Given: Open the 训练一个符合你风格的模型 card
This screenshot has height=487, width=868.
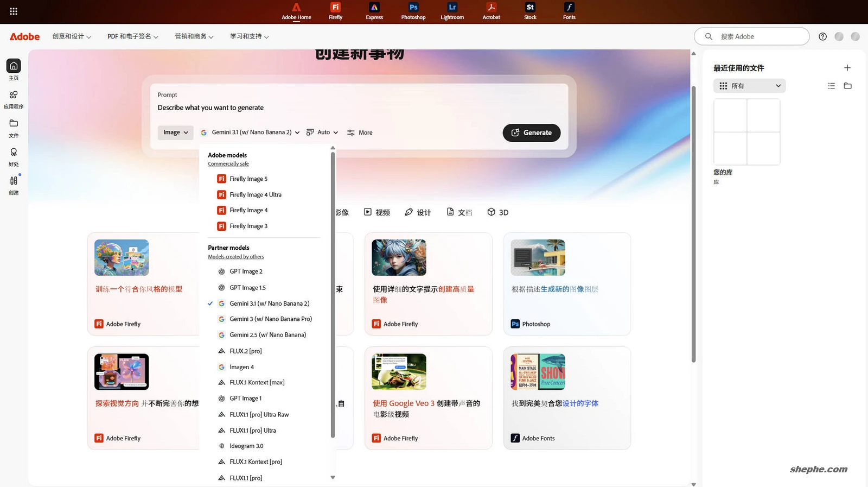Looking at the screenshot, I should point(143,284).
